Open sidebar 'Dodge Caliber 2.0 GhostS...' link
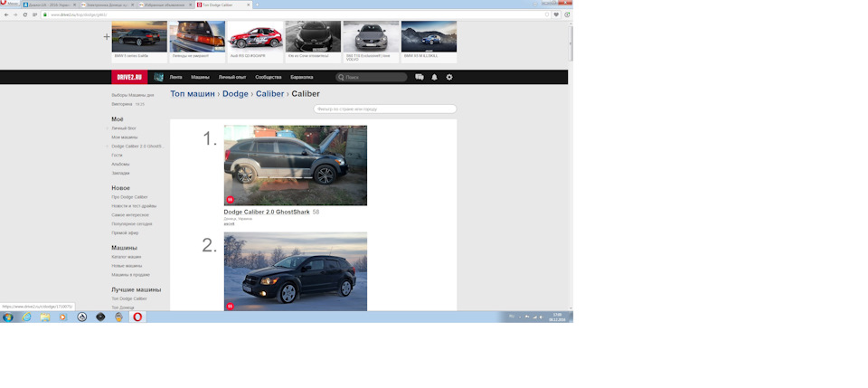 (137, 147)
